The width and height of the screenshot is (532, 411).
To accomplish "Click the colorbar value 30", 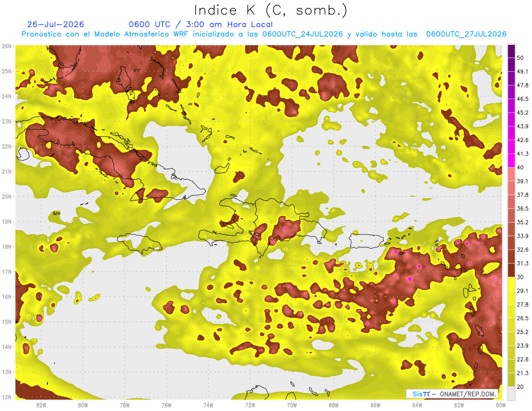I will tap(521, 277).
